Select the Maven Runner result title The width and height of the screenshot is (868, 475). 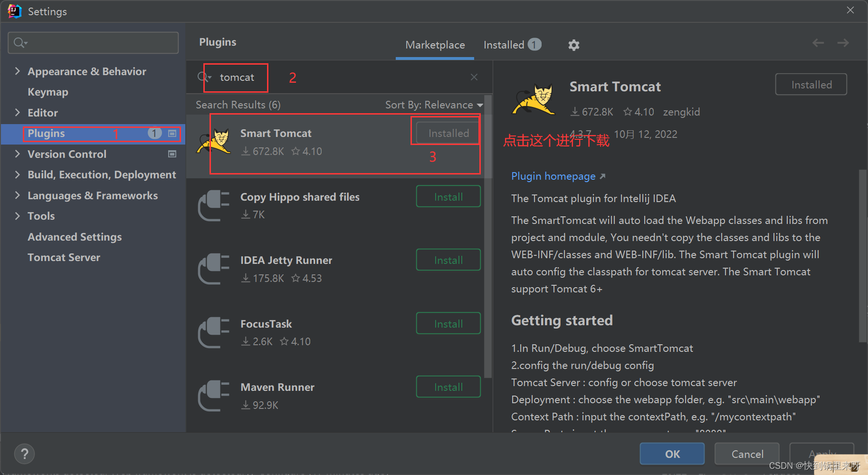pyautogui.click(x=277, y=387)
